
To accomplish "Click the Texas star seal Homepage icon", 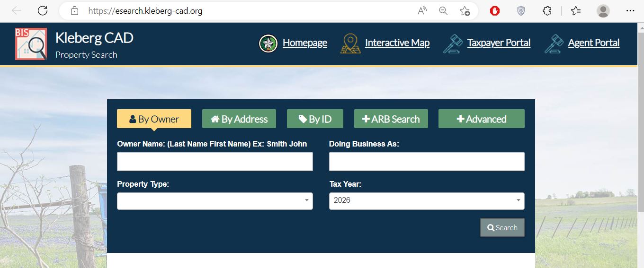I will tap(268, 43).
